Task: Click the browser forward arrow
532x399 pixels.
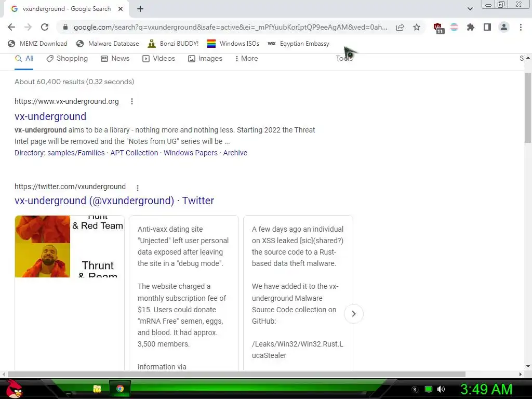Action: 28,27
